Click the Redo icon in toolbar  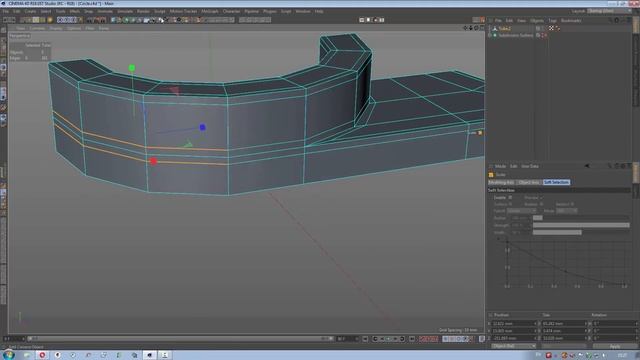12,20
